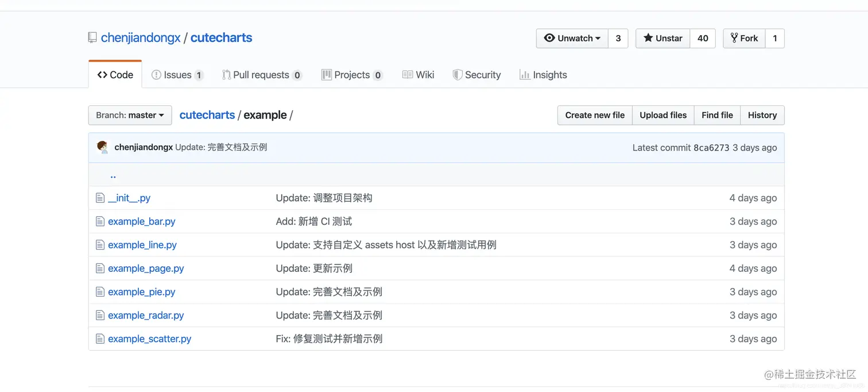Open commit message about assets host
Screen dimensions: 868x392
pos(386,245)
